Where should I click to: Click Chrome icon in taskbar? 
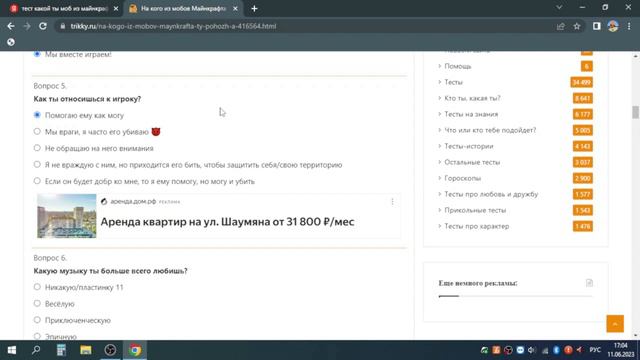point(135,350)
